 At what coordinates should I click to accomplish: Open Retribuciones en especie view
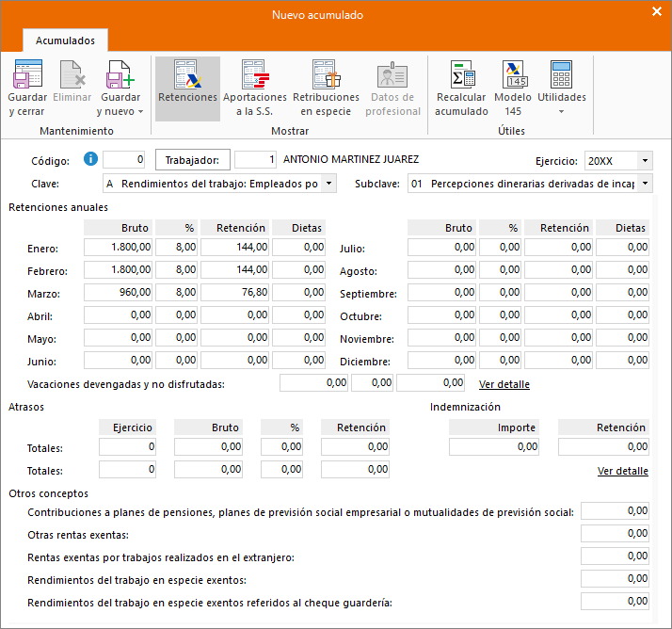click(x=326, y=74)
